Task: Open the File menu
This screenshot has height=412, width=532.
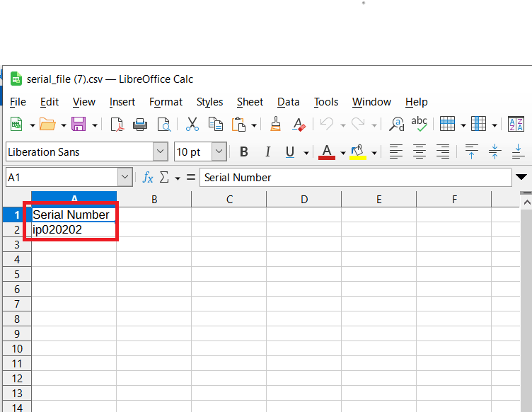Action: coord(18,102)
